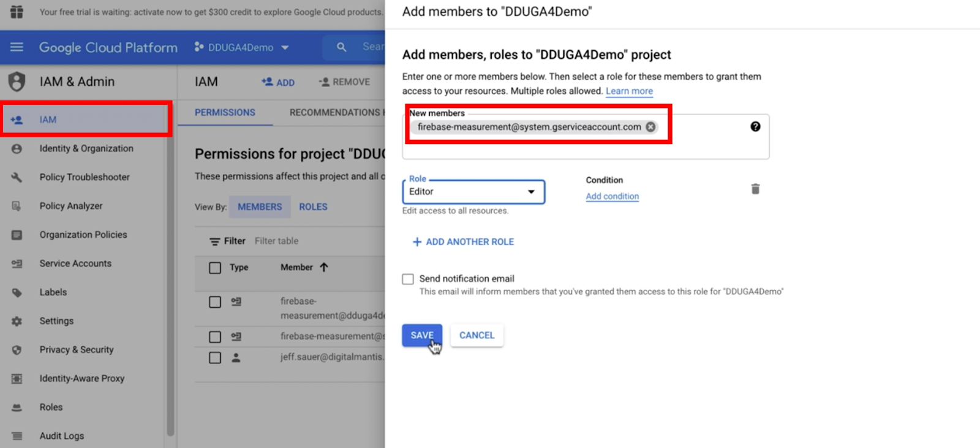Click the Service Accounts icon
Viewport: 980px width, 448px height.
pyautogui.click(x=17, y=264)
